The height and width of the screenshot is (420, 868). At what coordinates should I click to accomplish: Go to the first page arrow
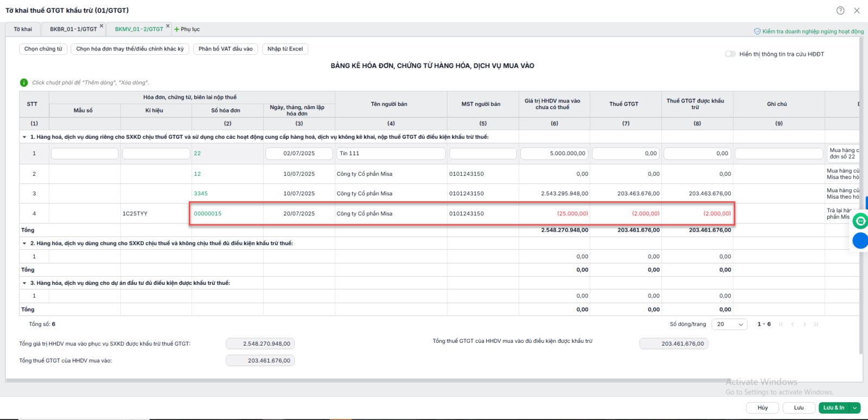click(x=781, y=324)
